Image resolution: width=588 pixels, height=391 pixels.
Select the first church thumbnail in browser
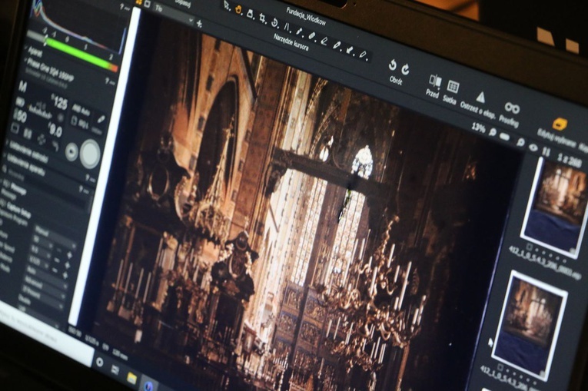(x=553, y=197)
